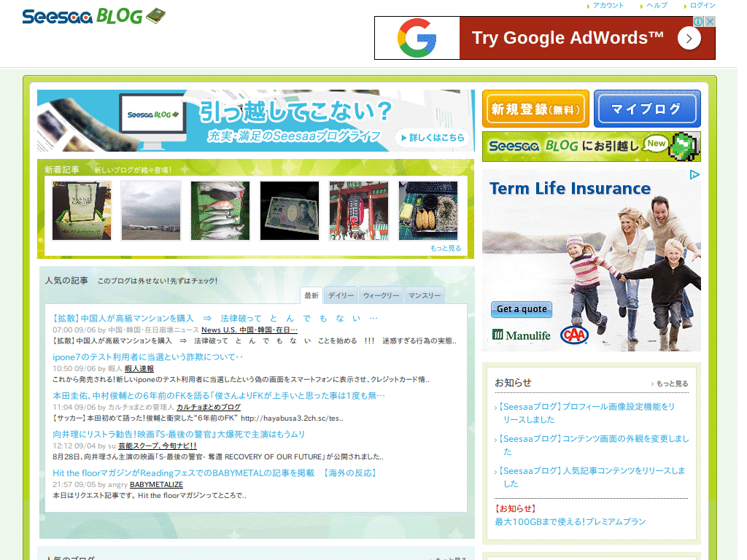Click the Get a quote button
The height and width of the screenshot is (560, 747).
pyautogui.click(x=521, y=309)
